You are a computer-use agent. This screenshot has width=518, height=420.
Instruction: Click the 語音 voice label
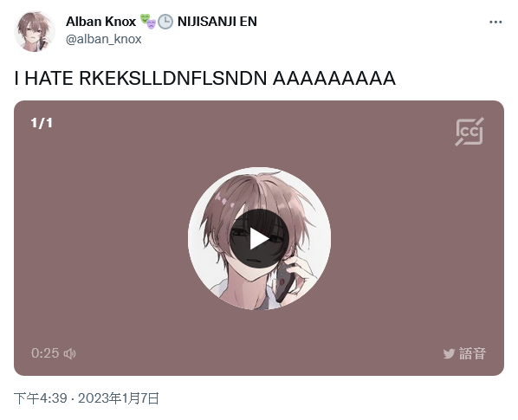pyautogui.click(x=472, y=353)
